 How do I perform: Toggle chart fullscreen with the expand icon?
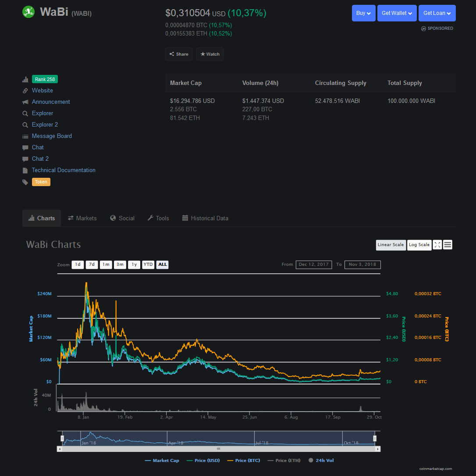pyautogui.click(x=437, y=245)
